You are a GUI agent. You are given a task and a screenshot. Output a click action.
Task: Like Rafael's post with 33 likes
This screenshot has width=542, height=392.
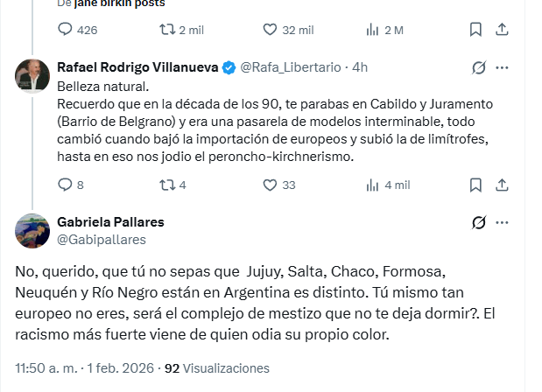[270, 185]
